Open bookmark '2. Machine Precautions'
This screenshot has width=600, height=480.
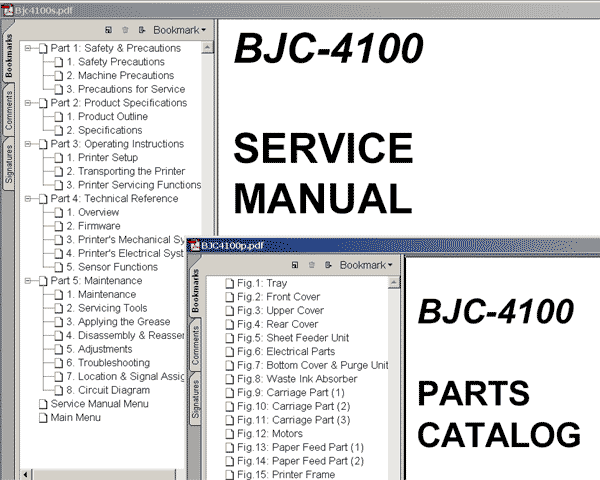point(120,75)
